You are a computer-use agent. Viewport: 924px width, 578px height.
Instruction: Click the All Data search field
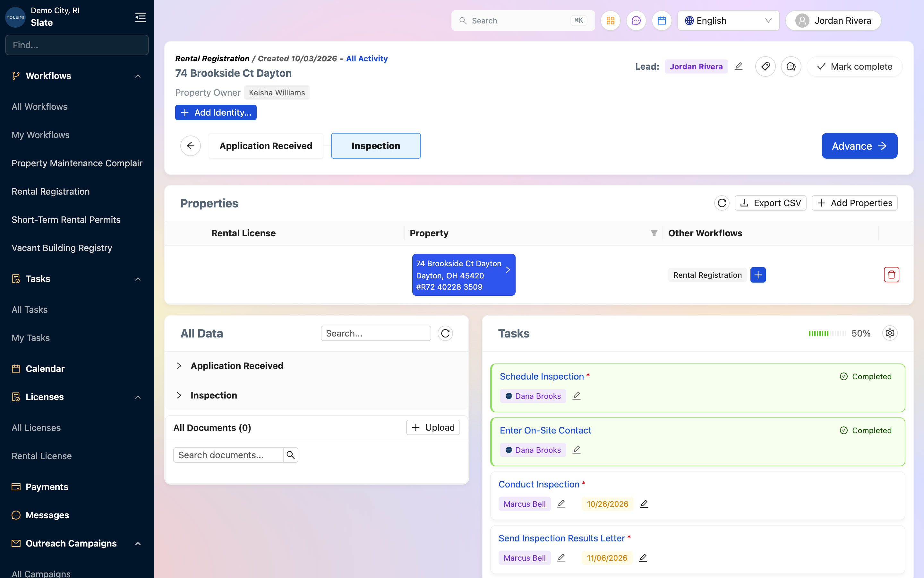point(376,333)
